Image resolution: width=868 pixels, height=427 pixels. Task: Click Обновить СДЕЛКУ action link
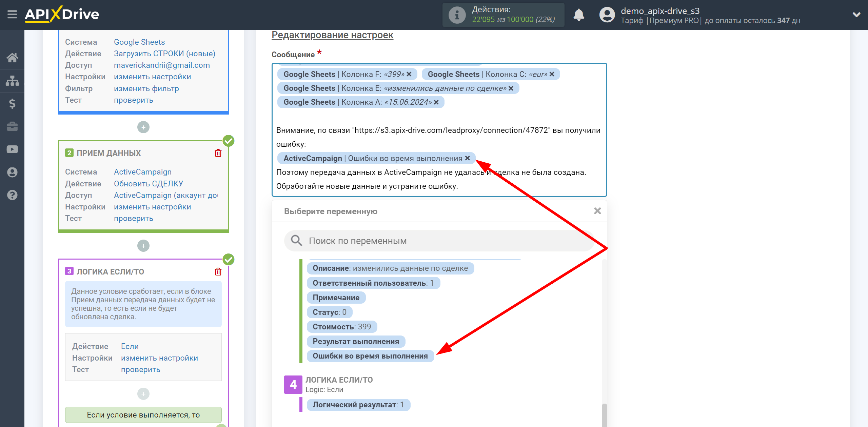click(x=148, y=183)
